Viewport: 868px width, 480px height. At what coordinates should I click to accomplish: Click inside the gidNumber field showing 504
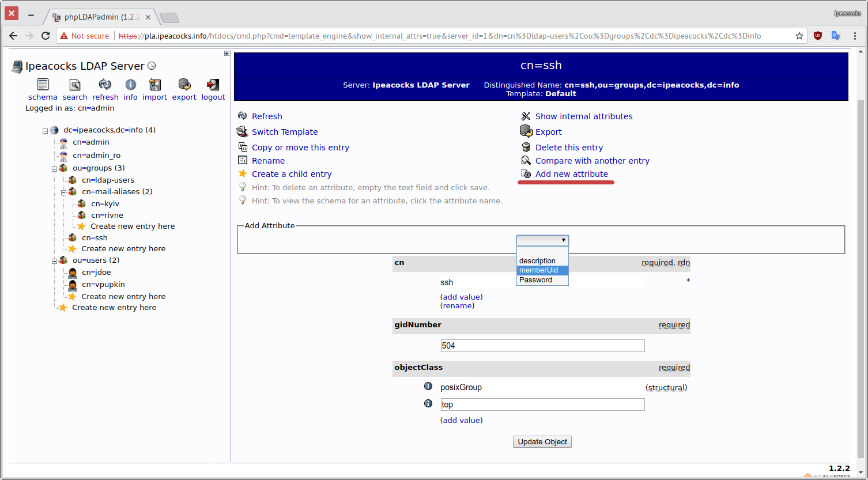coord(542,345)
